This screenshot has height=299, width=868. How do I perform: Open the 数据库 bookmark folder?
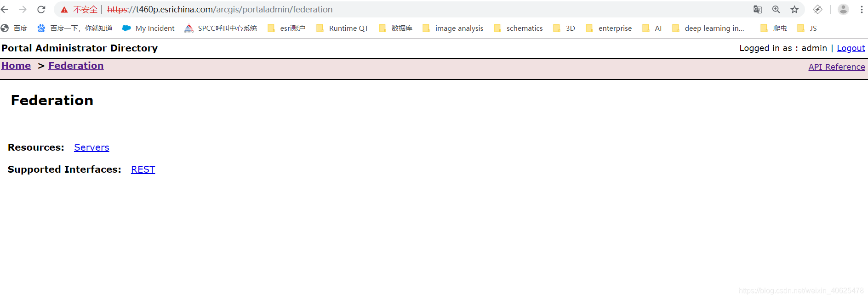point(395,28)
